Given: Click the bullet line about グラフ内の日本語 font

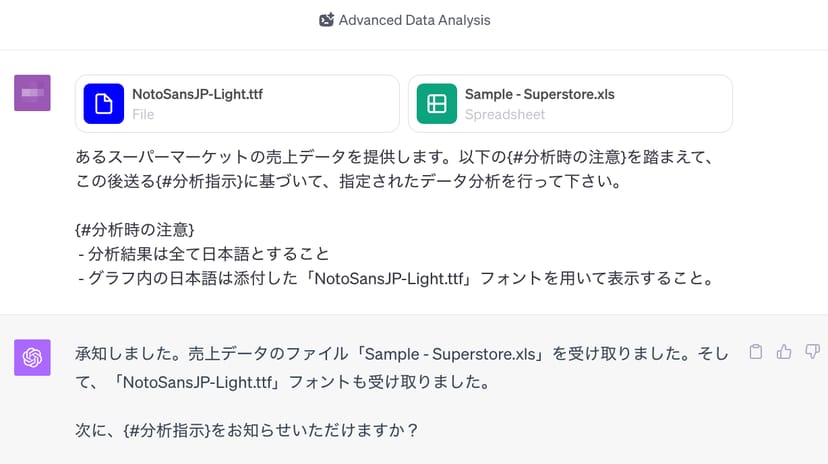Looking at the screenshot, I should 394,279.
